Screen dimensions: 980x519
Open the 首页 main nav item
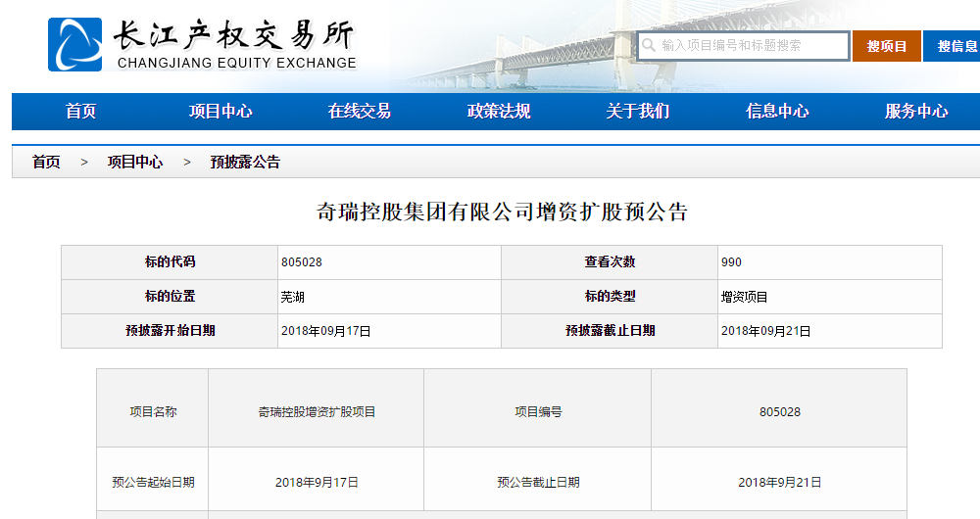pyautogui.click(x=81, y=112)
